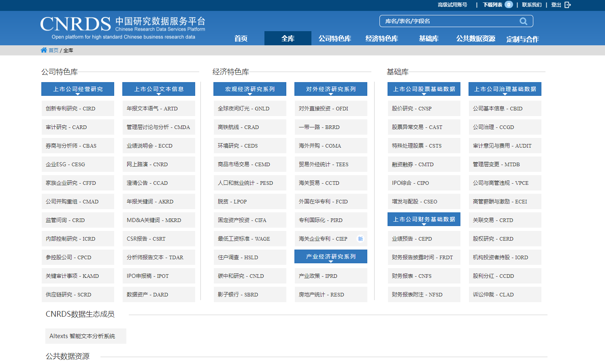This screenshot has width=605, height=364.
Task: Click the 新 badge beside CIEP
Action: [x=360, y=239]
